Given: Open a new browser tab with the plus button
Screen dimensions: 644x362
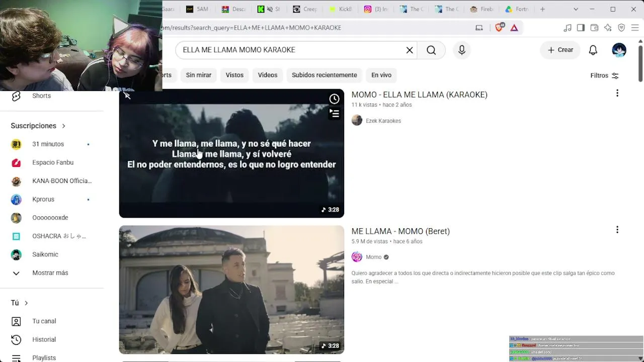Looking at the screenshot, I should click(x=542, y=9).
